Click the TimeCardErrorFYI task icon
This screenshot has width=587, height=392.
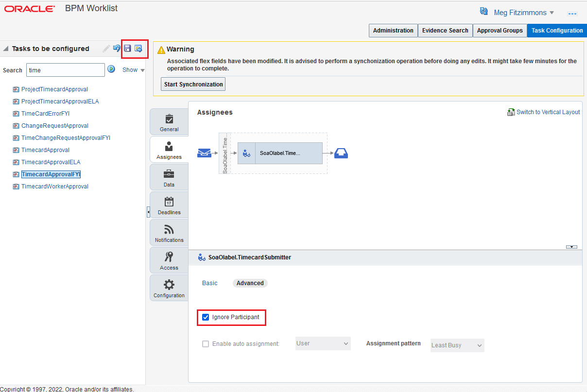16,114
